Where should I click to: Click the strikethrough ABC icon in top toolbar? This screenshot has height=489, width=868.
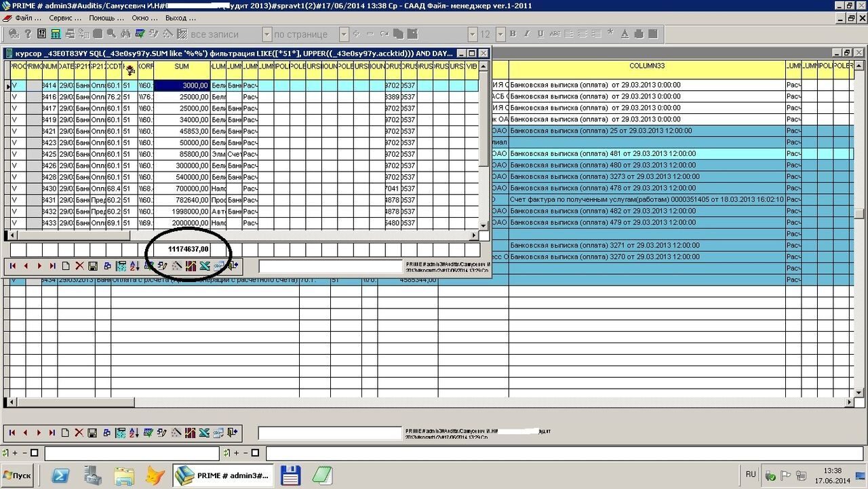[555, 34]
